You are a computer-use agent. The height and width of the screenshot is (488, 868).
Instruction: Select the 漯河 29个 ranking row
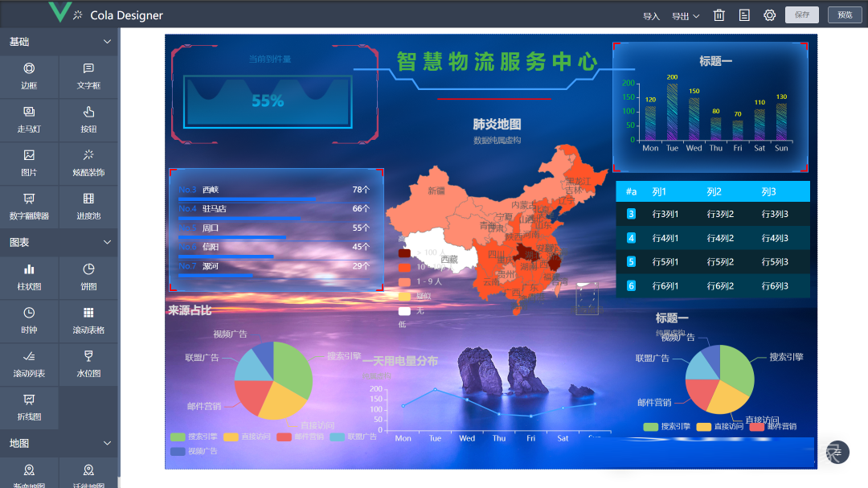[275, 268]
